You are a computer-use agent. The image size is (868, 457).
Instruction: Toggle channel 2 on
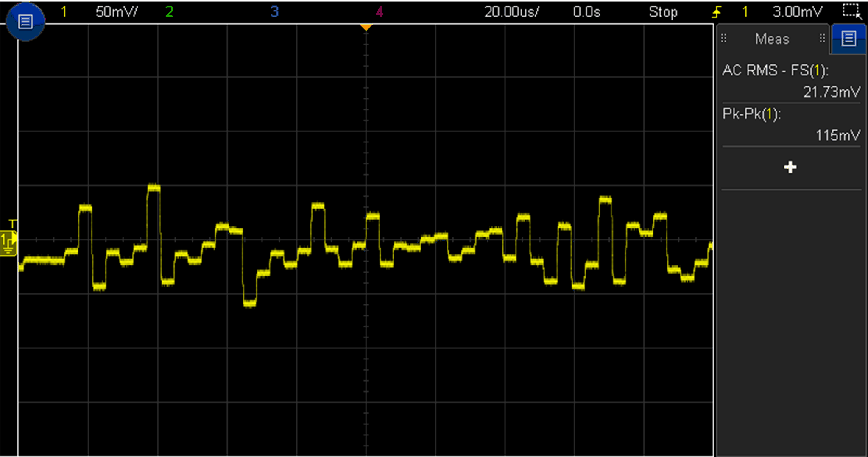169,12
